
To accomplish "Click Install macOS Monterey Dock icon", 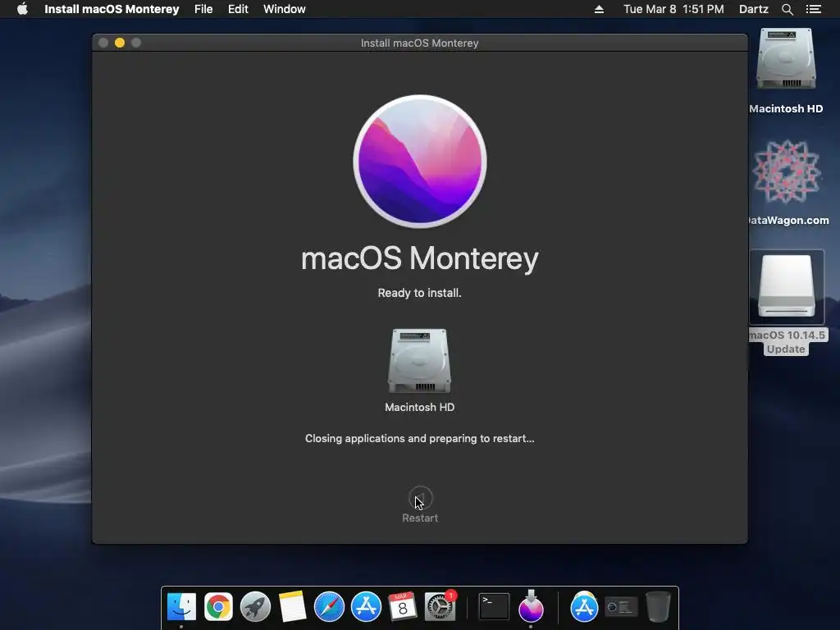I will [531, 606].
